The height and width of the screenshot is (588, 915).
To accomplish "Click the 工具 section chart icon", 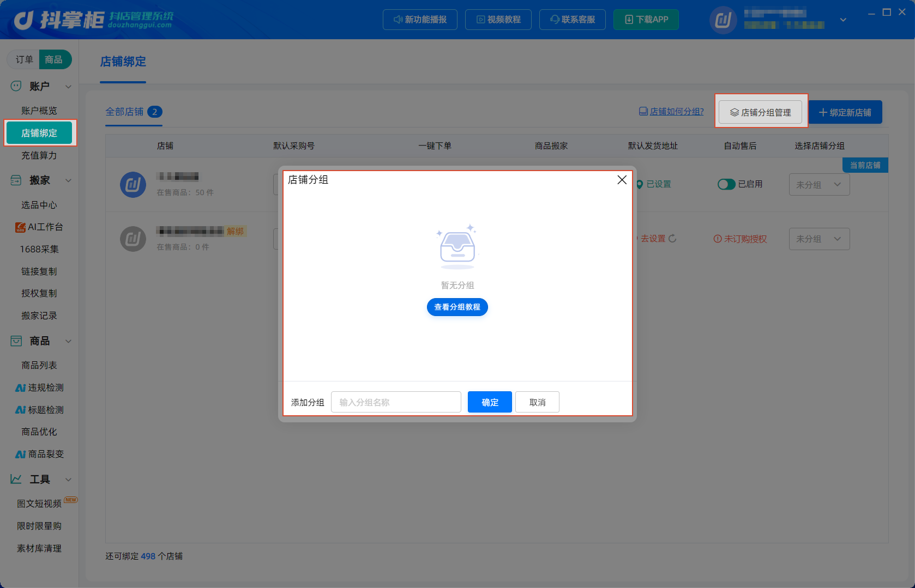I will coord(16,479).
